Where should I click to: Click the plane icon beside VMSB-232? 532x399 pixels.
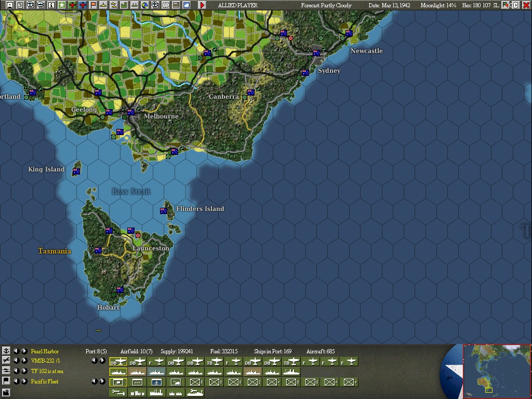[x=6, y=361]
